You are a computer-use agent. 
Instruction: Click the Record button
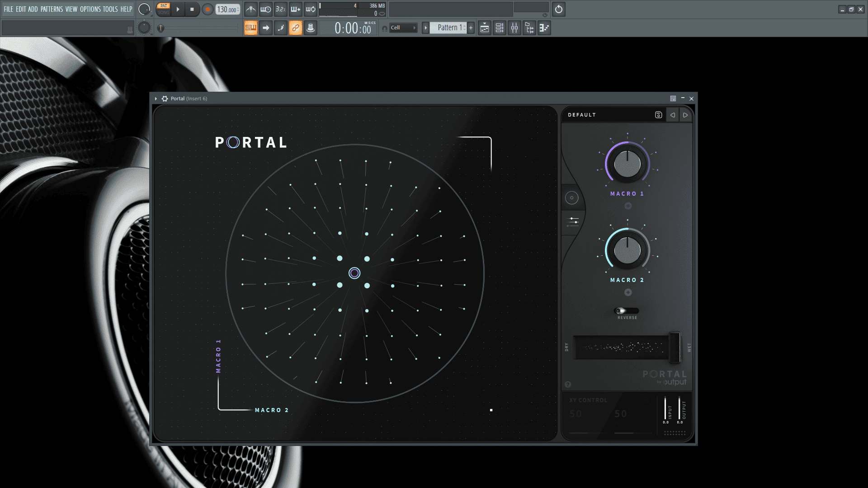point(208,9)
